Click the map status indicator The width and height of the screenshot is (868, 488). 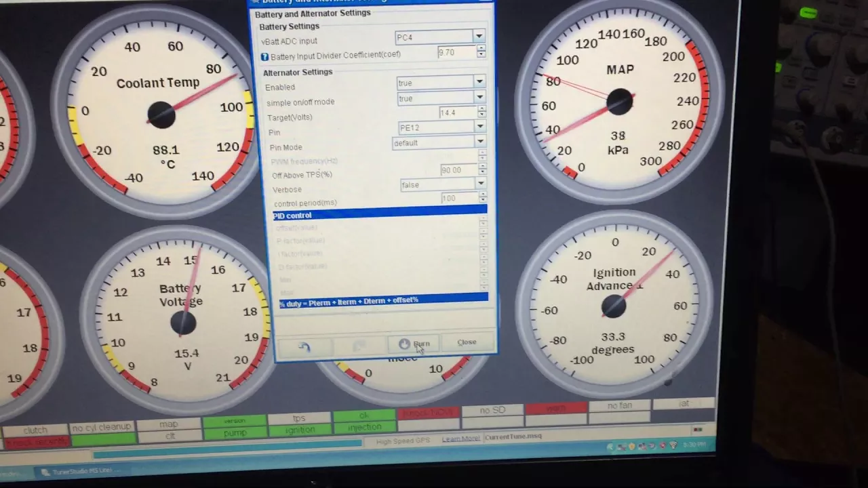[x=168, y=424]
